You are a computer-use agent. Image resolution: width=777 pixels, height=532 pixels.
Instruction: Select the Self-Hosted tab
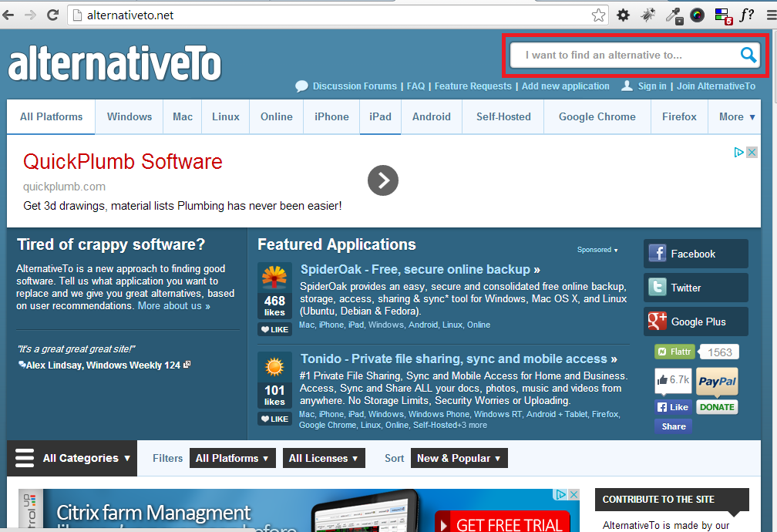coord(503,117)
